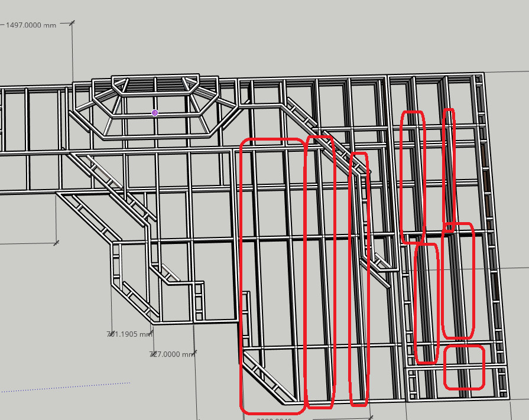
Task: Click the empty gray background above the model
Action: click(x=296, y=35)
